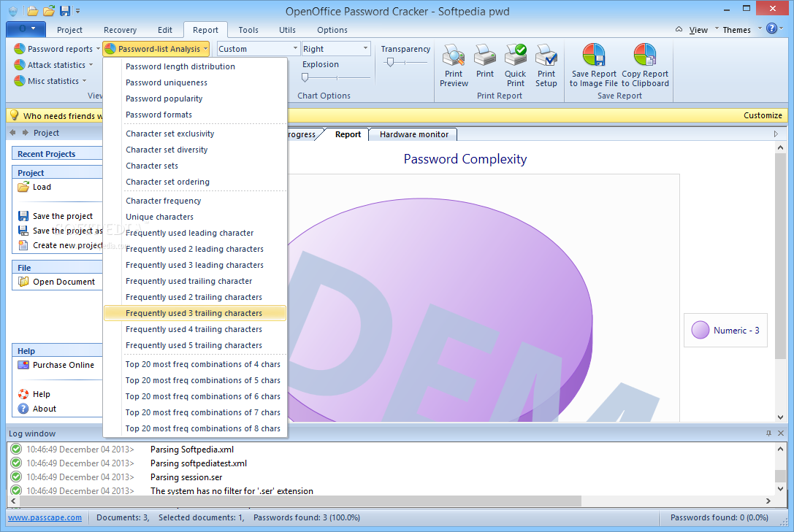Save Report to Image File
The width and height of the screenshot is (794, 532).
(593, 66)
